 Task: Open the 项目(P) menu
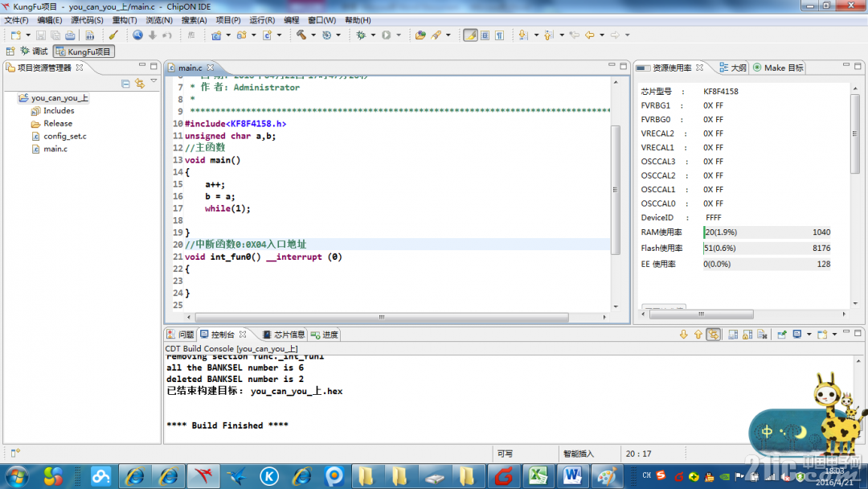click(228, 20)
